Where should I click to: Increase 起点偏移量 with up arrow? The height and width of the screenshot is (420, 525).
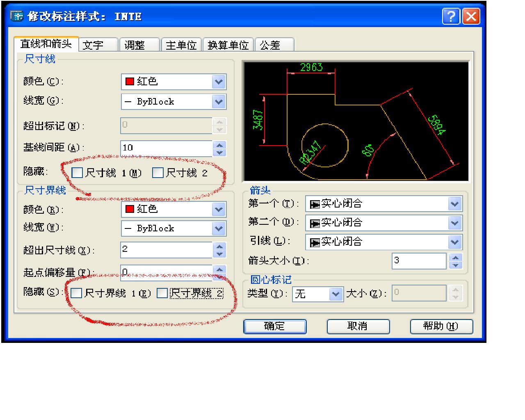click(x=220, y=269)
